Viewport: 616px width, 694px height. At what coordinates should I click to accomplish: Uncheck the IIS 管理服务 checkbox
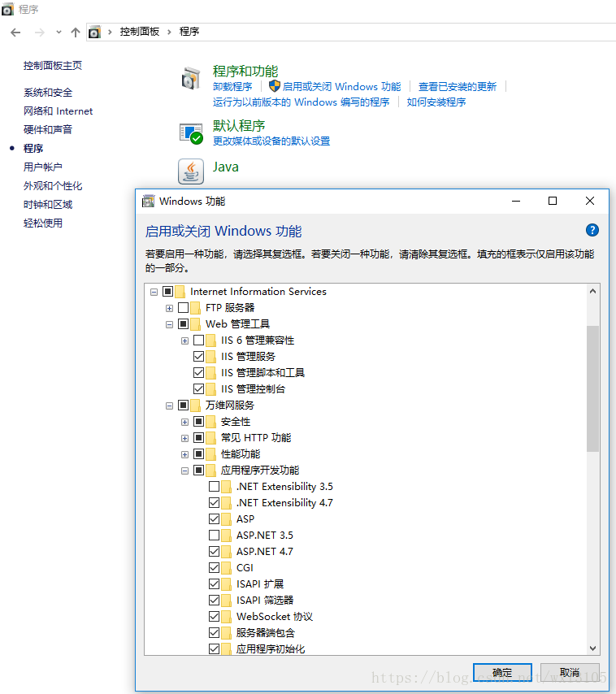[x=198, y=356]
